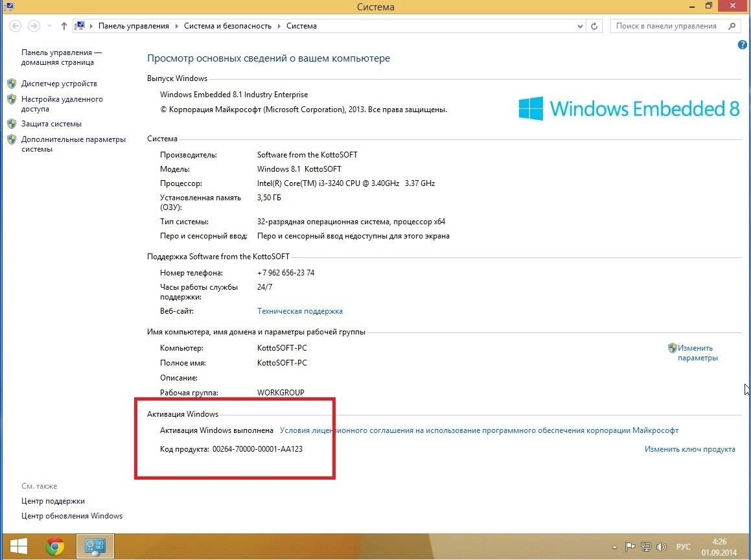Click 'Windows Embedded 8.1 Industry Enterprise' text
This screenshot has width=751, height=560.
(234, 95)
